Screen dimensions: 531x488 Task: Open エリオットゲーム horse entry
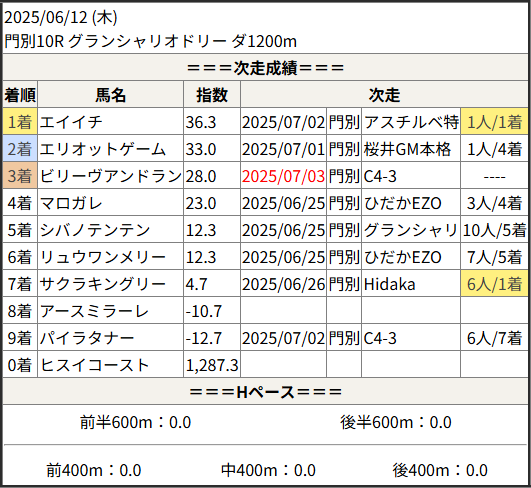coord(103,149)
